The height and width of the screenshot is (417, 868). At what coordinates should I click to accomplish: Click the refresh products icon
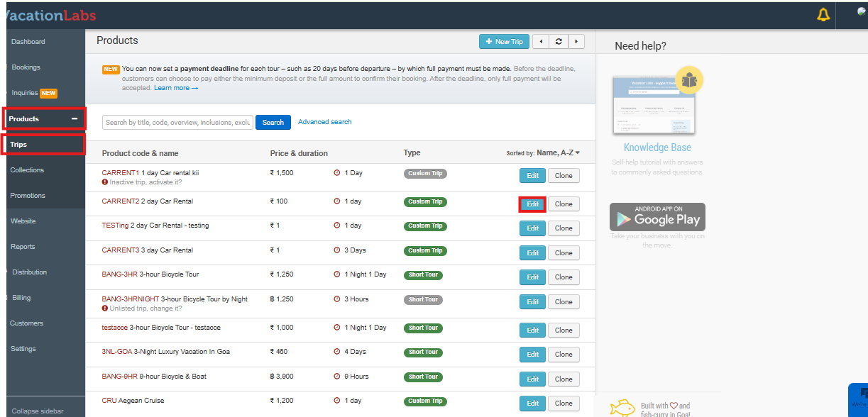(559, 42)
